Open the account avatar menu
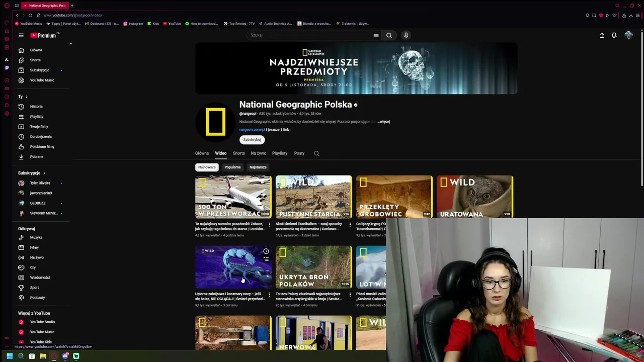The height and width of the screenshot is (362, 644). pos(628,35)
